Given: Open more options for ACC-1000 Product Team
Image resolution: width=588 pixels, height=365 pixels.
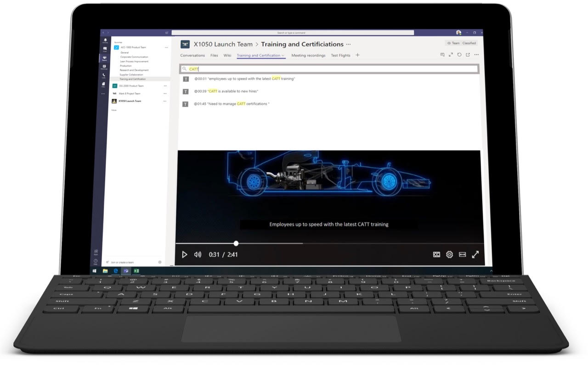Looking at the screenshot, I should tap(166, 47).
